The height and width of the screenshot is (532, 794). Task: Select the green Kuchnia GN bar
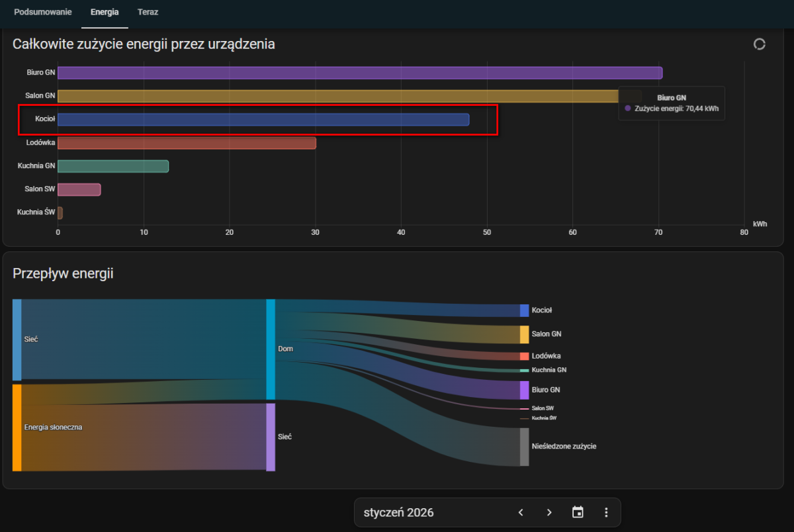click(113, 166)
